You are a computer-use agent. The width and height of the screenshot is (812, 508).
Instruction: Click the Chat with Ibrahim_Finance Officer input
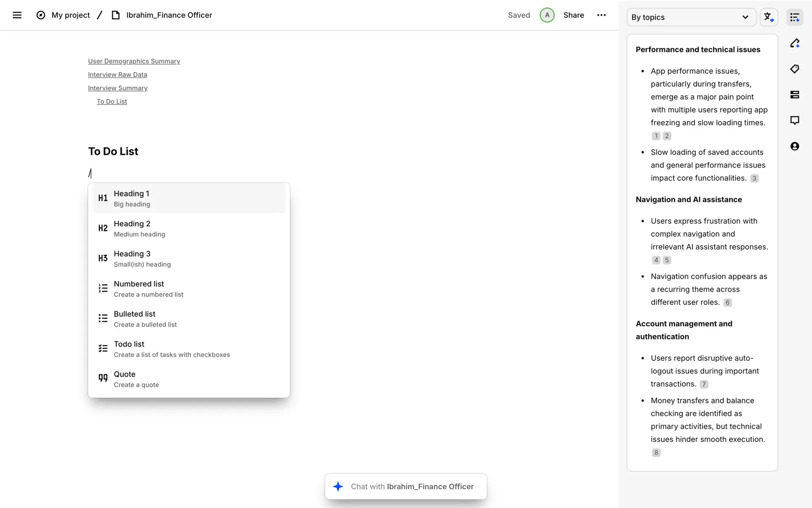click(406, 486)
